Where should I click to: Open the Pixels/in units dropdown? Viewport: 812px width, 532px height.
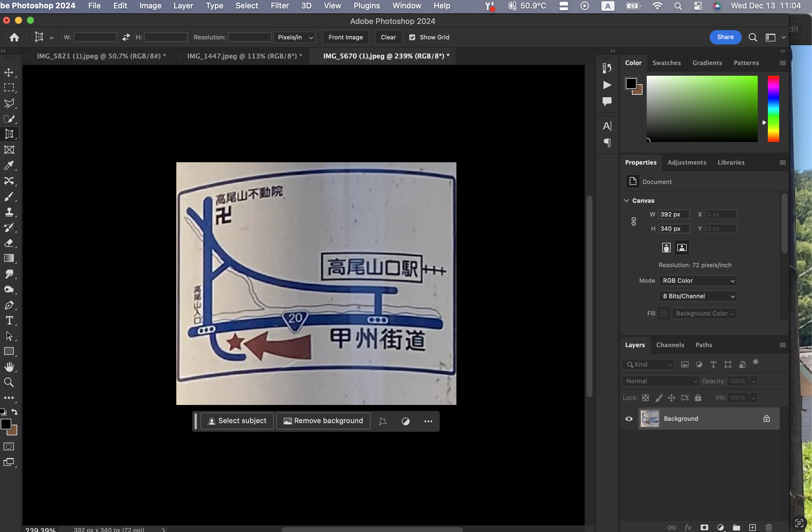coord(295,37)
